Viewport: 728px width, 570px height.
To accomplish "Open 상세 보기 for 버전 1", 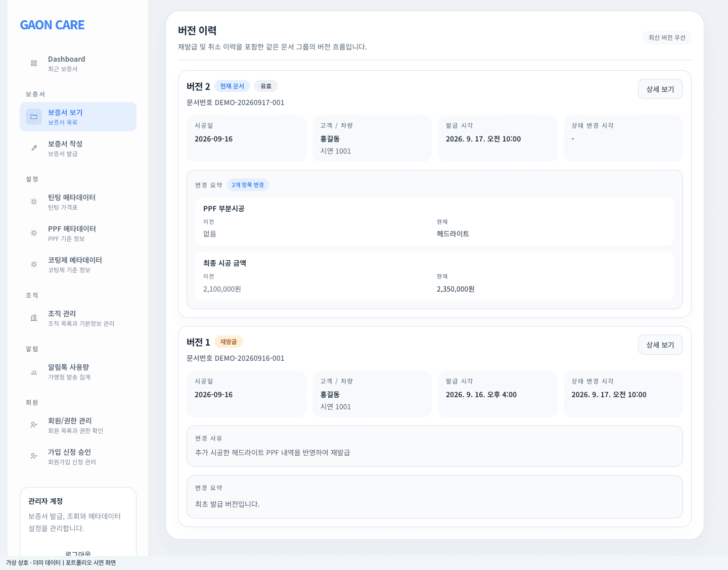I will 660,345.
